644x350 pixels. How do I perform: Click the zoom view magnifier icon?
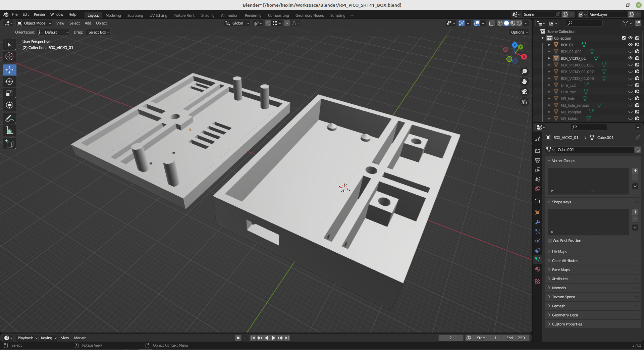point(524,71)
